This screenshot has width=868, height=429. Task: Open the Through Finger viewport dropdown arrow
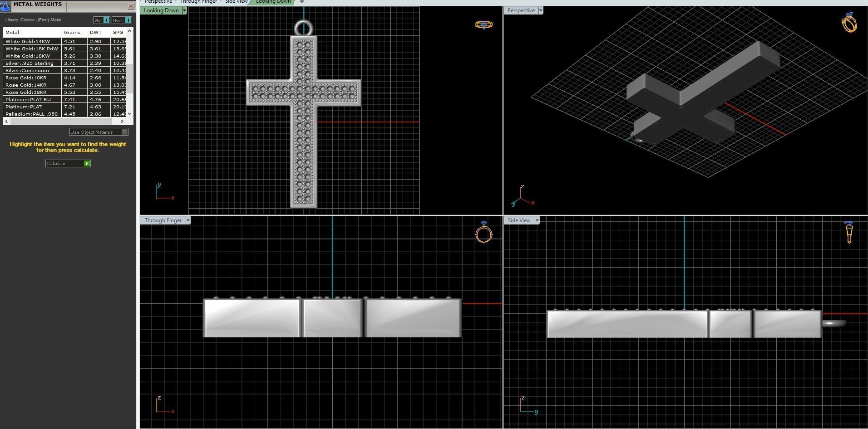[188, 220]
